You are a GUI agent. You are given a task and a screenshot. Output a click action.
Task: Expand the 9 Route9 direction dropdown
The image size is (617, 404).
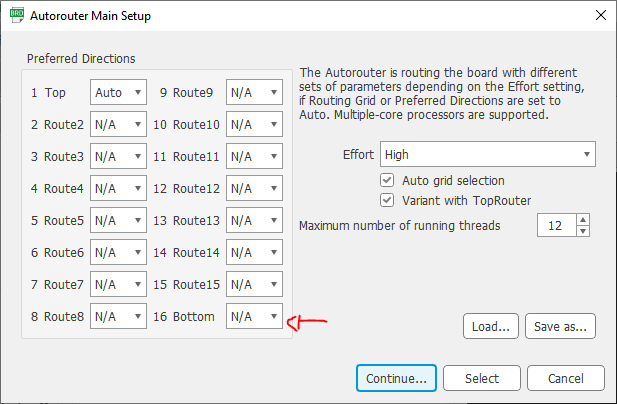coord(254,92)
